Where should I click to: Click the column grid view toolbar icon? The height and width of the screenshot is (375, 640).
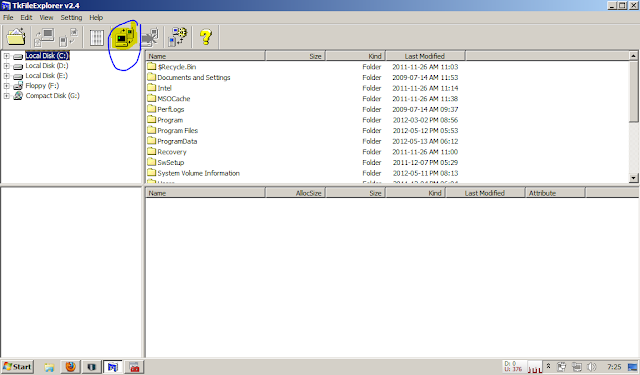click(x=97, y=38)
